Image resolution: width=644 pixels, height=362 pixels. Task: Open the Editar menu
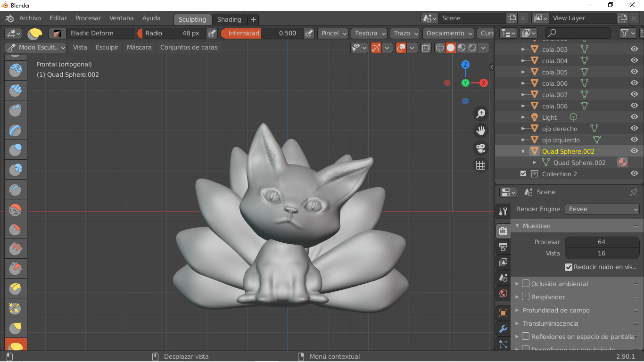point(58,18)
